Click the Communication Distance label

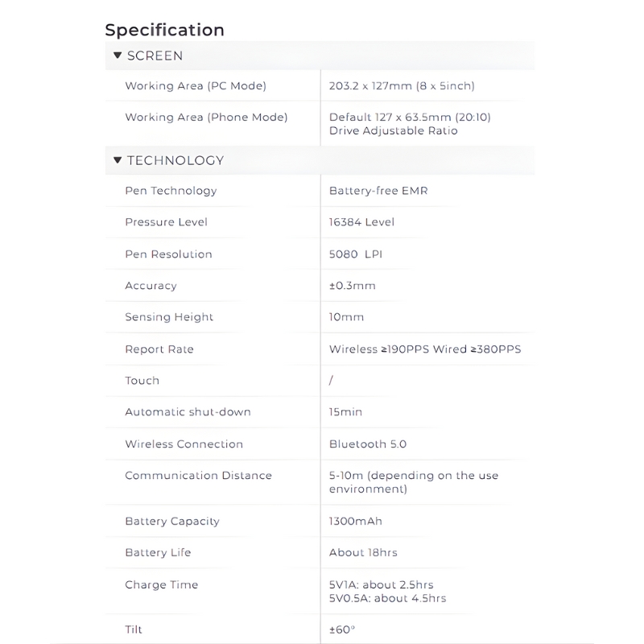click(198, 476)
